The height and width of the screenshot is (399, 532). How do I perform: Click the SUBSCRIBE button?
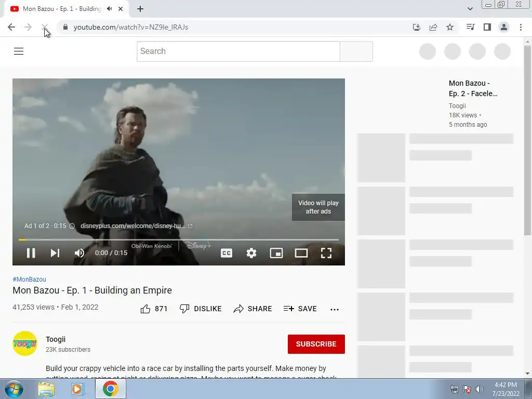(x=316, y=344)
